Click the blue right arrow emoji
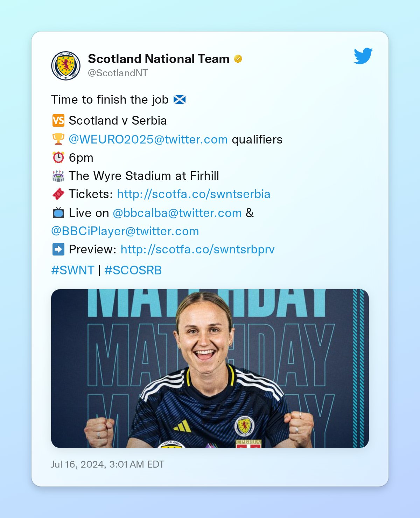This screenshot has height=518, width=420. pos(58,249)
